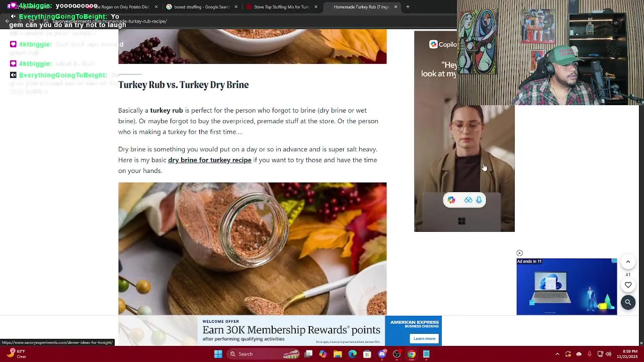Open Copilot from the taskbar

(323, 354)
